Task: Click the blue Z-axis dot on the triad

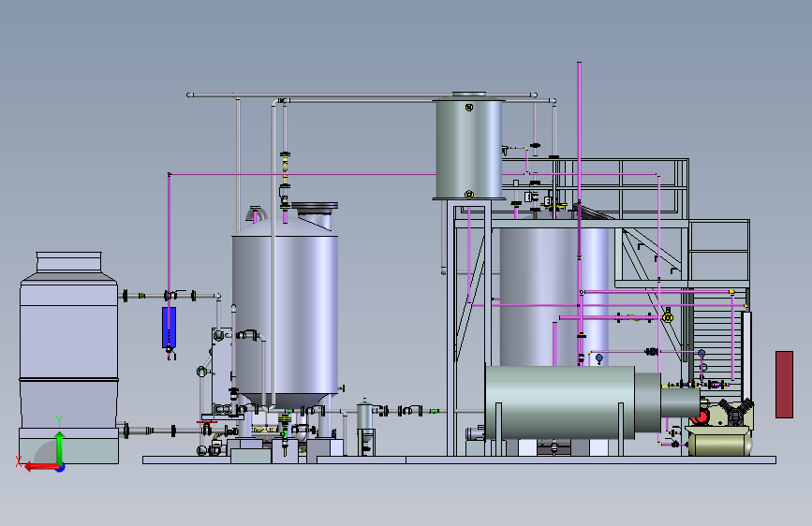Action: pyautogui.click(x=61, y=468)
